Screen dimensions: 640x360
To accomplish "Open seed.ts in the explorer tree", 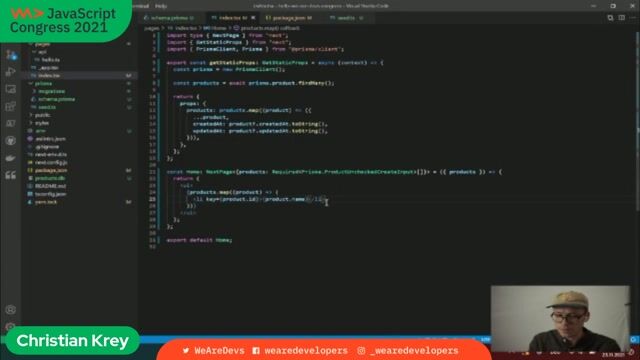I will 47,107.
